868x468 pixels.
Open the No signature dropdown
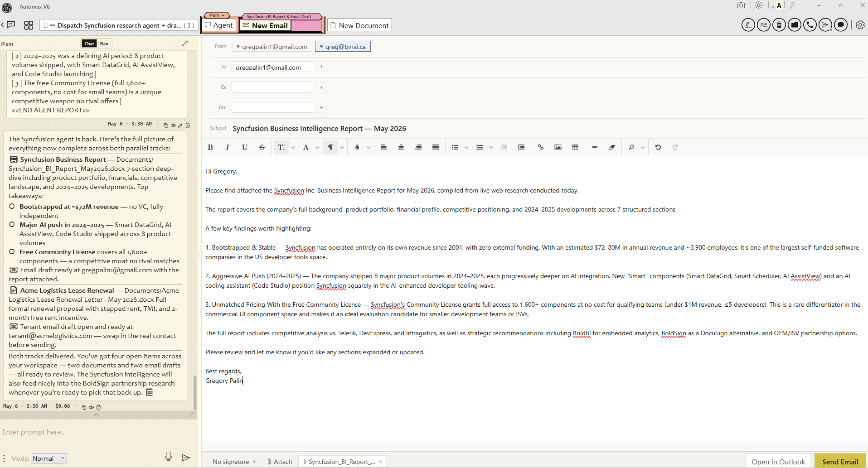click(x=234, y=462)
